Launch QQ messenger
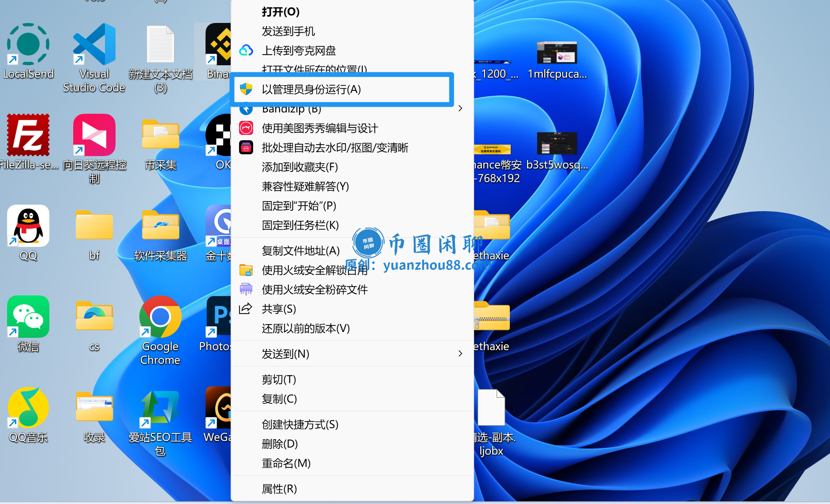The width and height of the screenshot is (830, 504). (28, 226)
